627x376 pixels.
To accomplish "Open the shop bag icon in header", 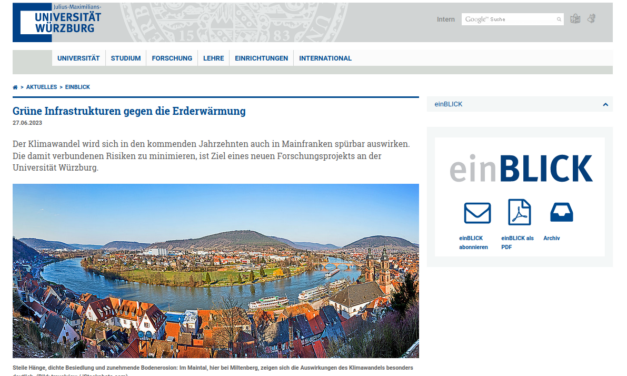I will (x=575, y=19).
